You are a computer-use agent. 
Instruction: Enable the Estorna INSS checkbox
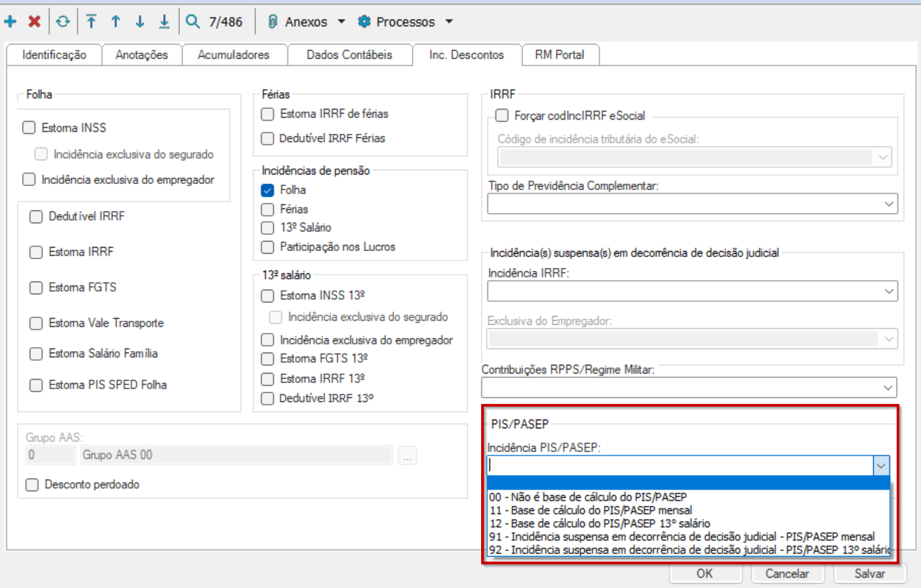pyautogui.click(x=29, y=127)
